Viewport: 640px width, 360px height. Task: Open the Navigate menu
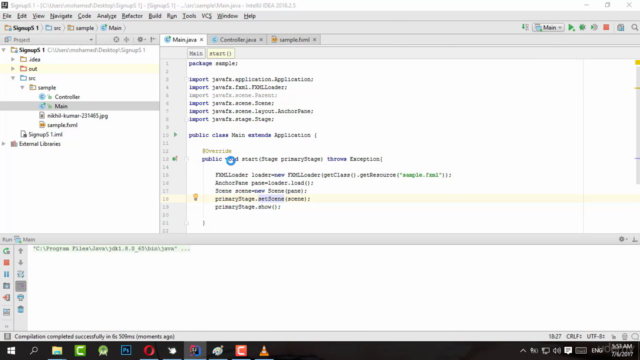[61, 16]
